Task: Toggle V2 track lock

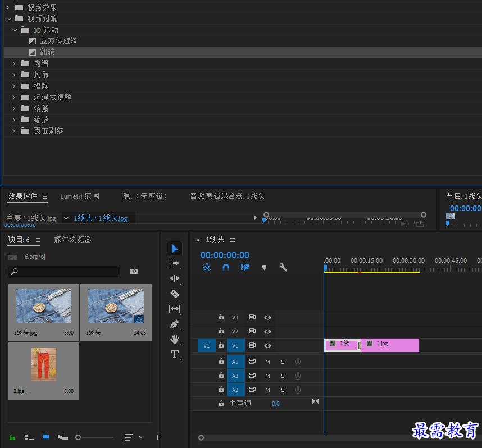Action: click(x=221, y=331)
